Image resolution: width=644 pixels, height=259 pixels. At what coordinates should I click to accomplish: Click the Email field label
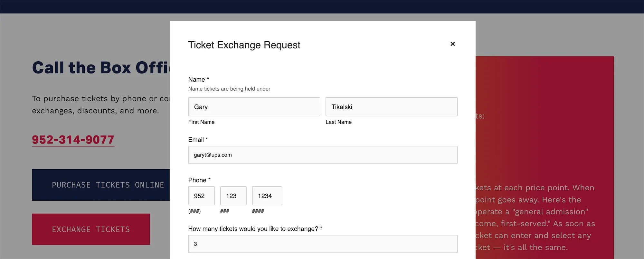(196, 140)
